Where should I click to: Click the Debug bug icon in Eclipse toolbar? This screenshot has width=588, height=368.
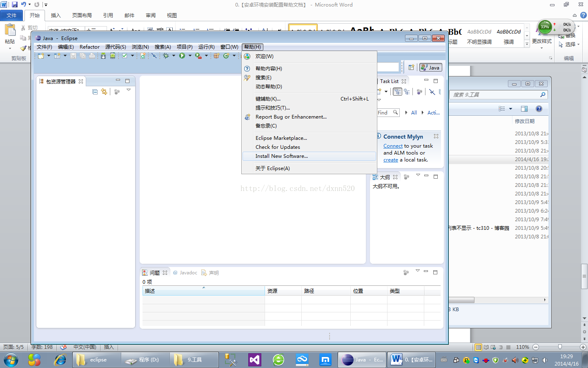point(166,56)
